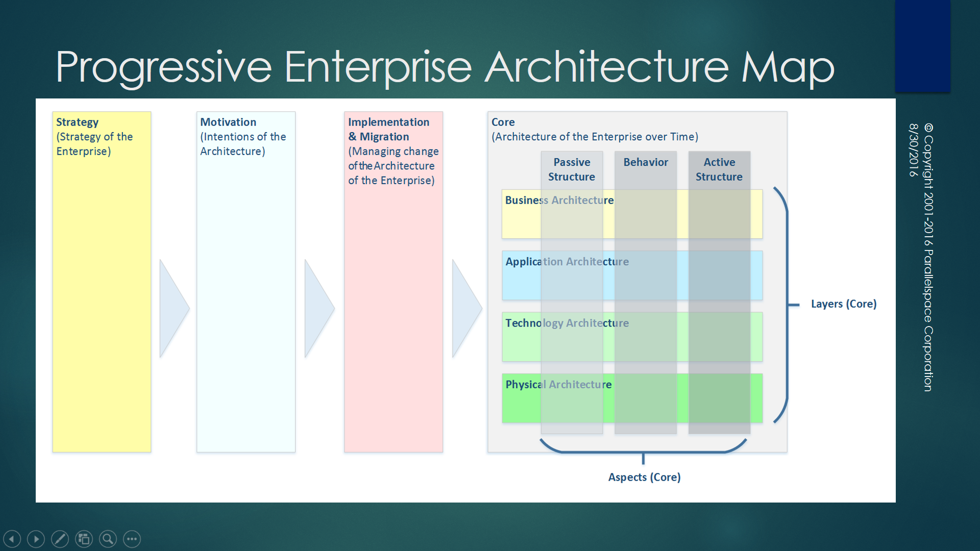Image resolution: width=980 pixels, height=551 pixels.
Task: Go to the previous slide
Action: [12, 539]
